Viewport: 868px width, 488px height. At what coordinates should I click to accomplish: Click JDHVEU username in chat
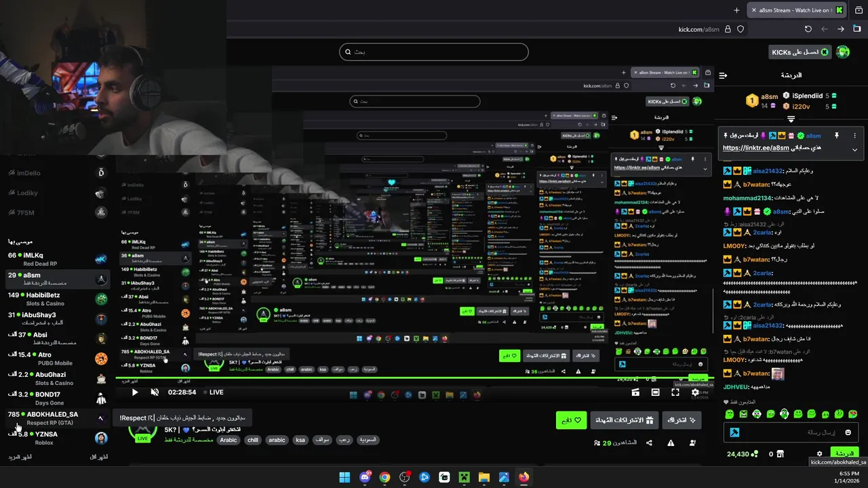[x=735, y=387]
